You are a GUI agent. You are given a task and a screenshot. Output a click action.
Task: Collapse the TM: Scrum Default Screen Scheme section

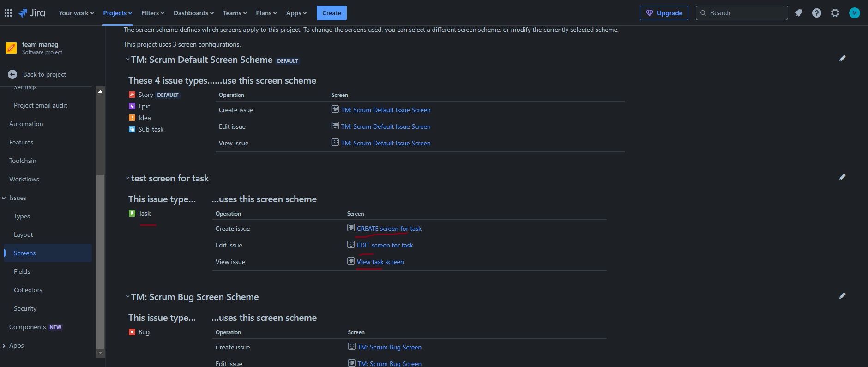(127, 60)
